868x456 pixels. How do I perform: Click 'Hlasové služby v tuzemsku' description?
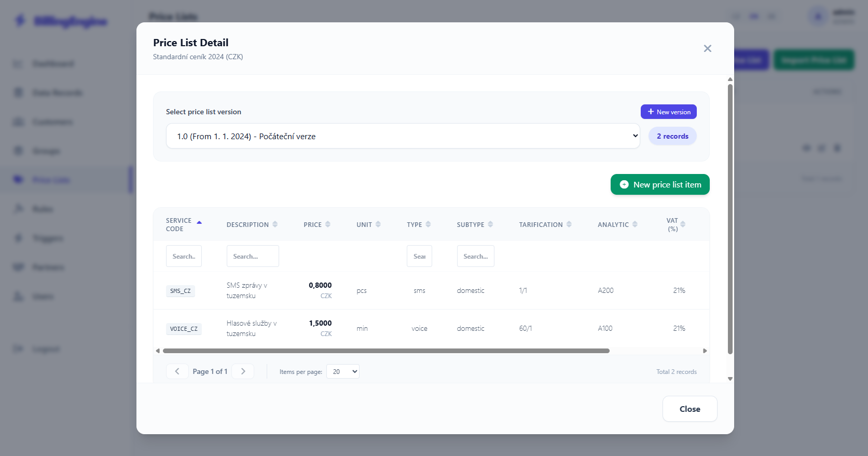pos(252,328)
